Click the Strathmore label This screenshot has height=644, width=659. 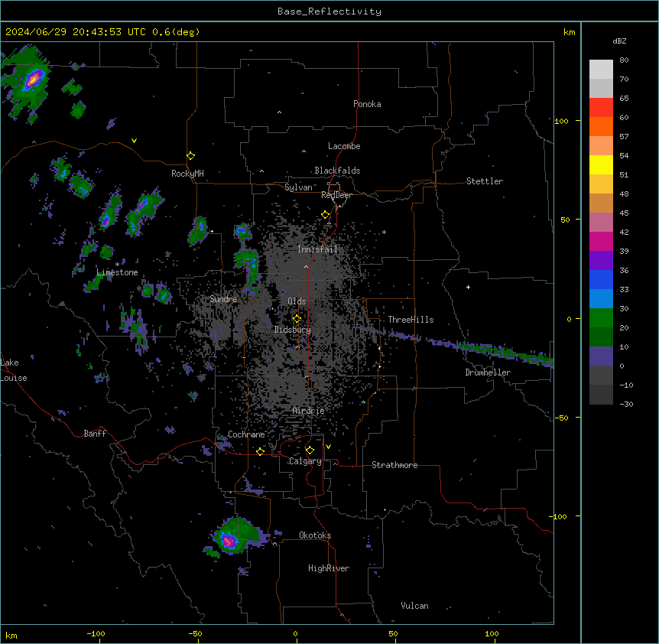(x=394, y=465)
